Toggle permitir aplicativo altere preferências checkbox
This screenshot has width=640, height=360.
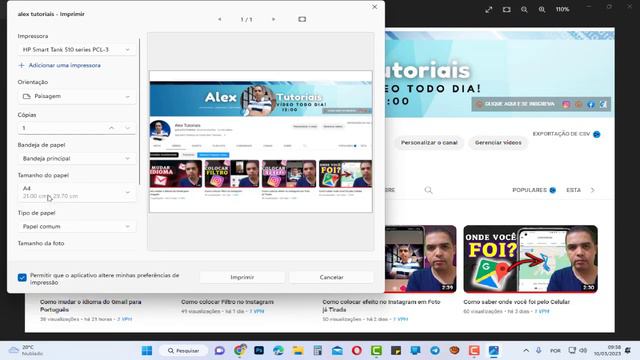(22, 278)
